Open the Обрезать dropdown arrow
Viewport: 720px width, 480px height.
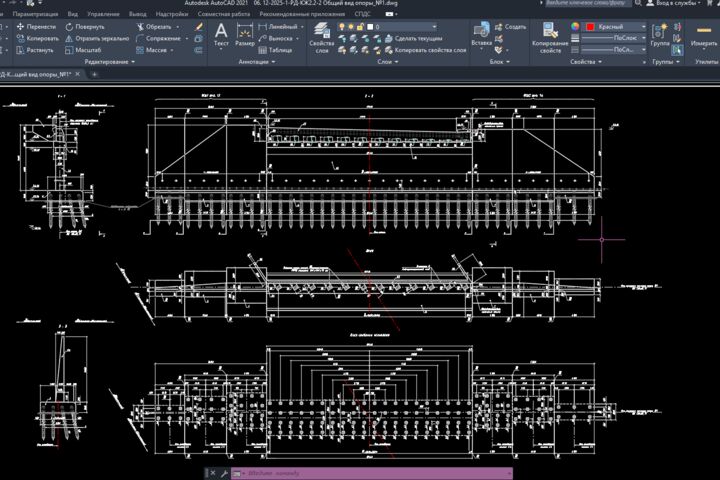tap(178, 27)
